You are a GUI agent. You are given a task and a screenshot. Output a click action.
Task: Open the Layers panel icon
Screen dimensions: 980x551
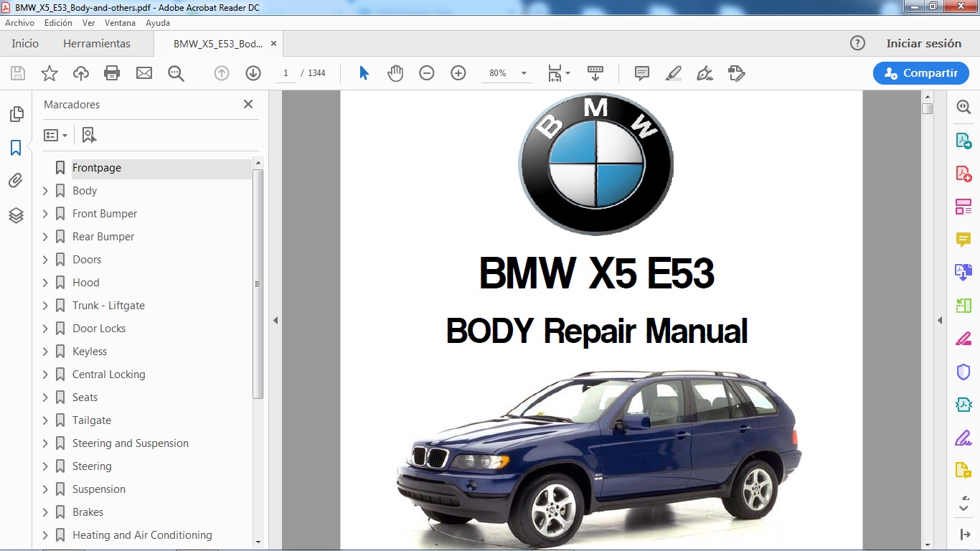click(x=16, y=215)
